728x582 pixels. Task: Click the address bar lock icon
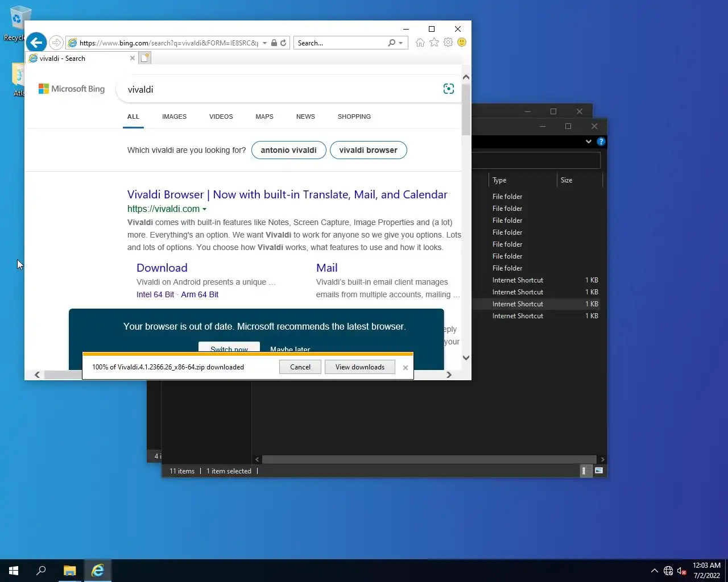click(x=274, y=43)
